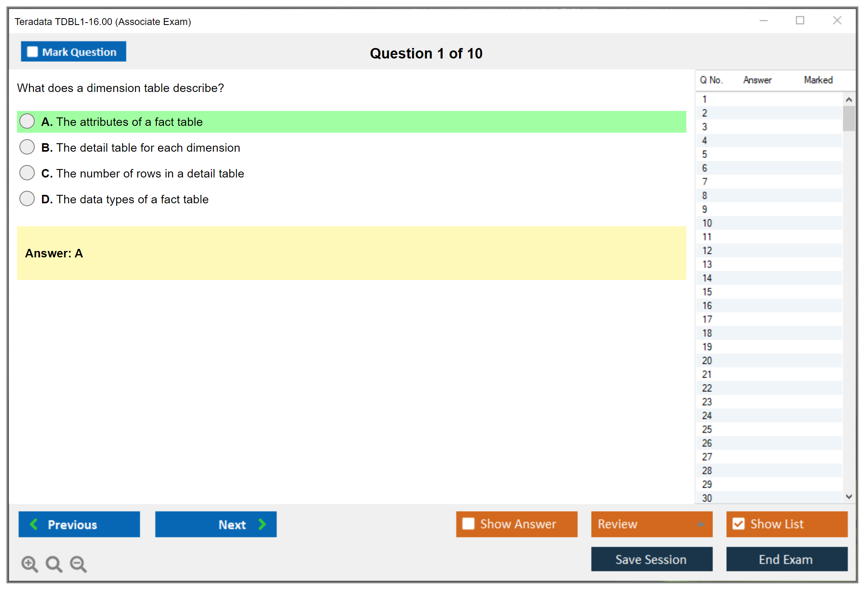Select option B about the detail table

[x=27, y=147]
